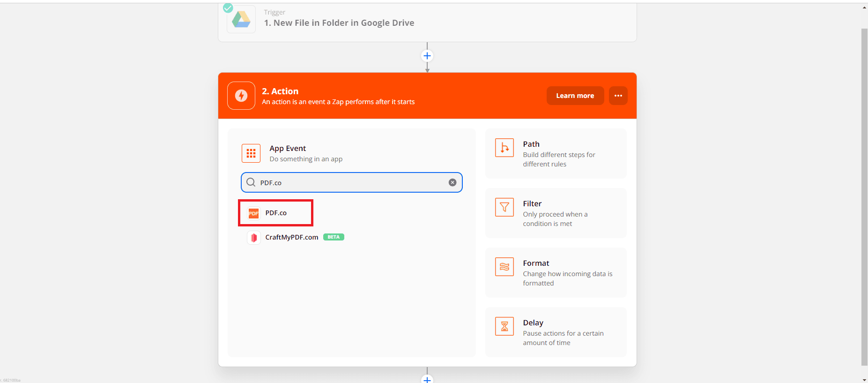868x383 pixels.
Task: Click the Action lightning bolt icon
Action: pyautogui.click(x=241, y=96)
